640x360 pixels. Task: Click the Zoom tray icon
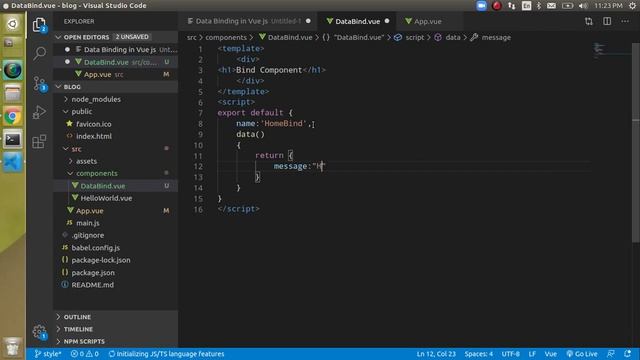pyautogui.click(x=482, y=6)
